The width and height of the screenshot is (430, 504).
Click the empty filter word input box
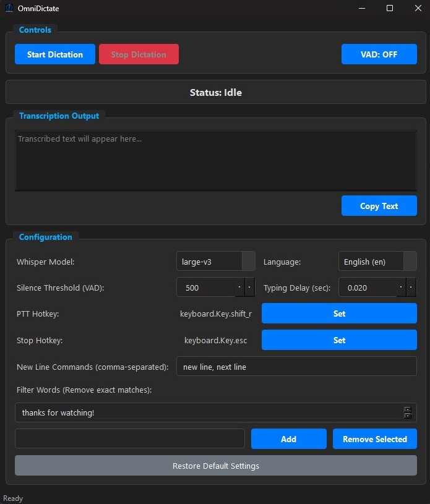click(130, 438)
